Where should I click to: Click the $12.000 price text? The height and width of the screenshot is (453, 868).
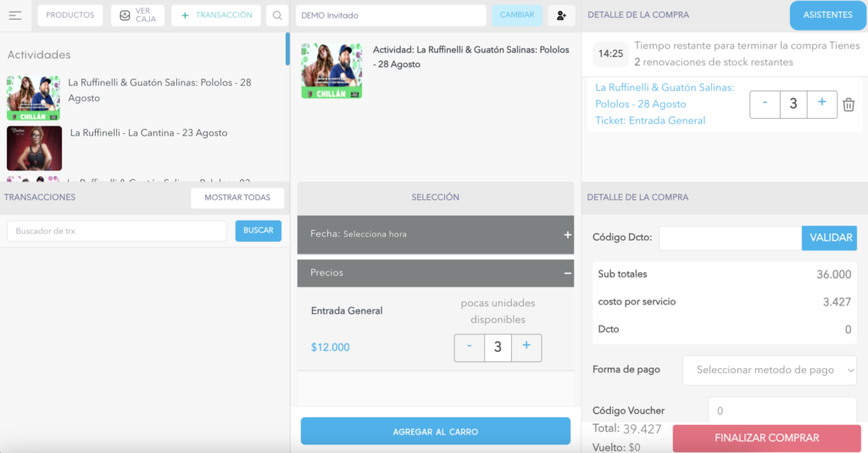[x=330, y=348]
